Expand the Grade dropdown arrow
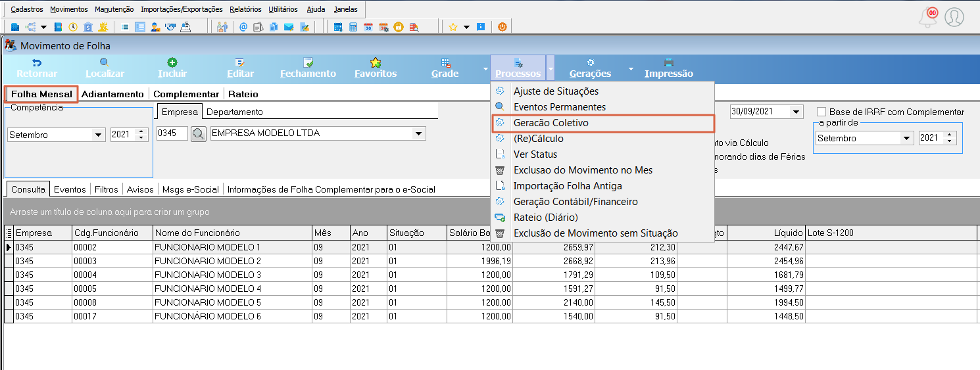 [485, 68]
